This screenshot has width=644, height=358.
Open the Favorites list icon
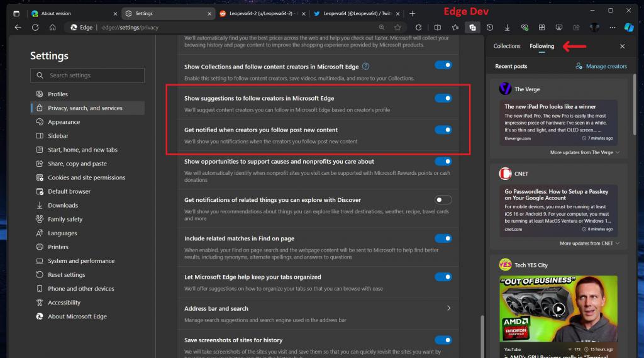pyautogui.click(x=455, y=28)
